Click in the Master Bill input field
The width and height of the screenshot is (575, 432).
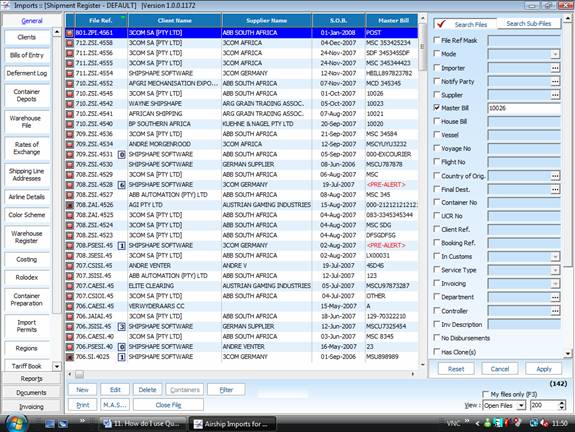[524, 108]
